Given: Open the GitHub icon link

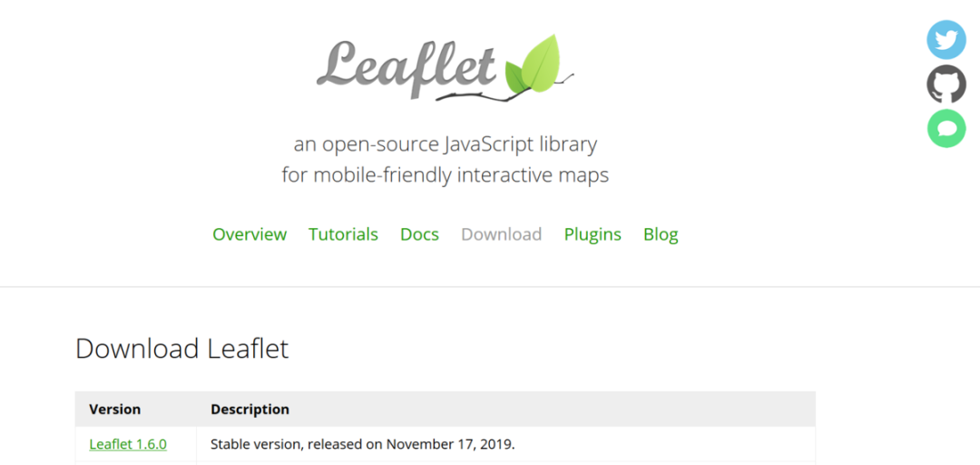Looking at the screenshot, I should [x=946, y=84].
